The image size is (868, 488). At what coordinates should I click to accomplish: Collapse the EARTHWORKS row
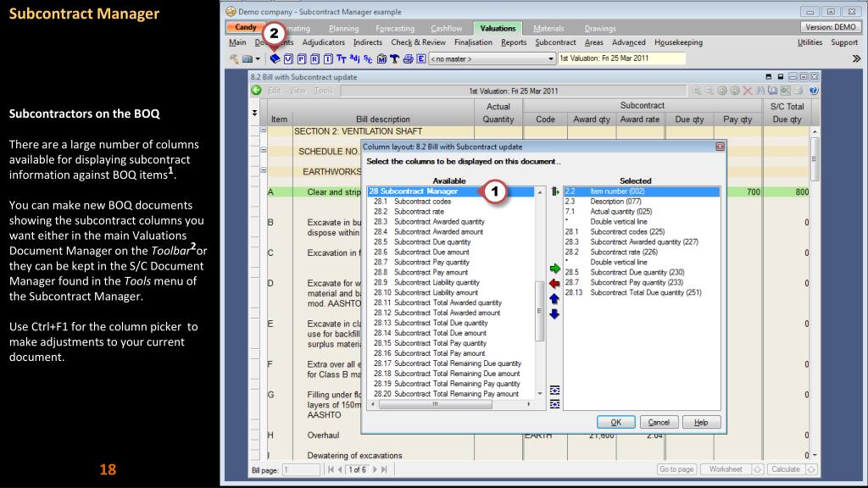click(x=264, y=170)
